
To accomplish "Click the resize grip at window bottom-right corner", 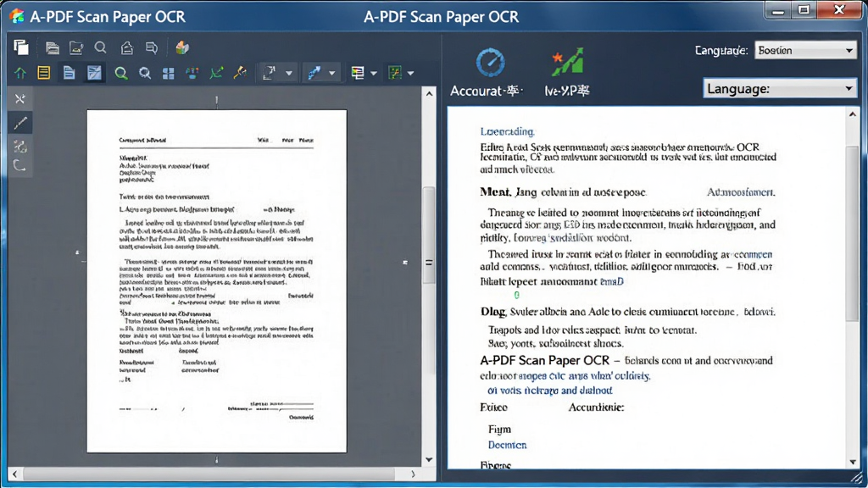I will 858,478.
